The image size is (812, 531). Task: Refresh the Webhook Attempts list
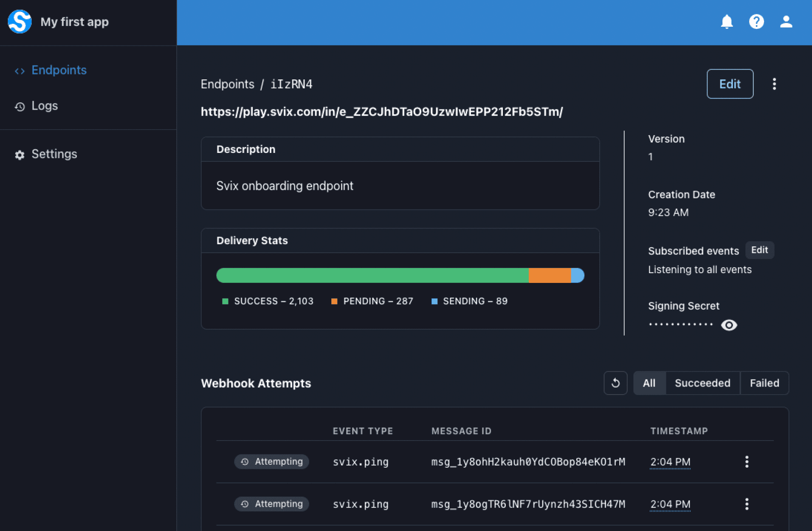615,383
